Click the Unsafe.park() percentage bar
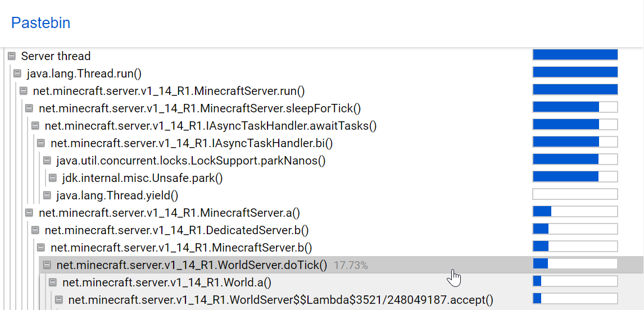The height and width of the screenshot is (310, 644). pos(575,177)
